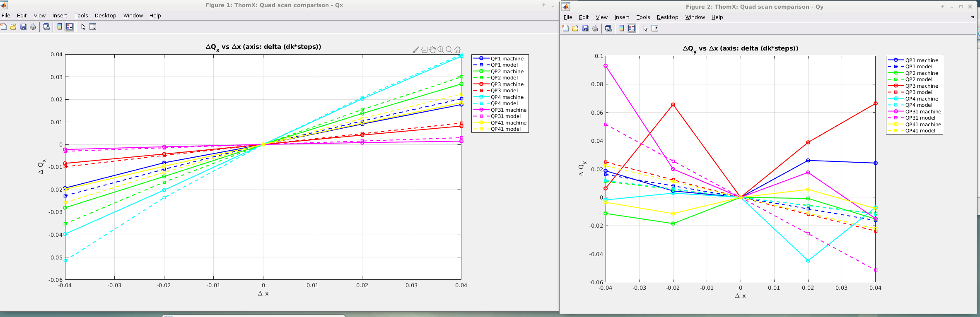980x317 pixels.
Task: Click Link Plot icon in Figure 2 toolbar
Action: 608,29
